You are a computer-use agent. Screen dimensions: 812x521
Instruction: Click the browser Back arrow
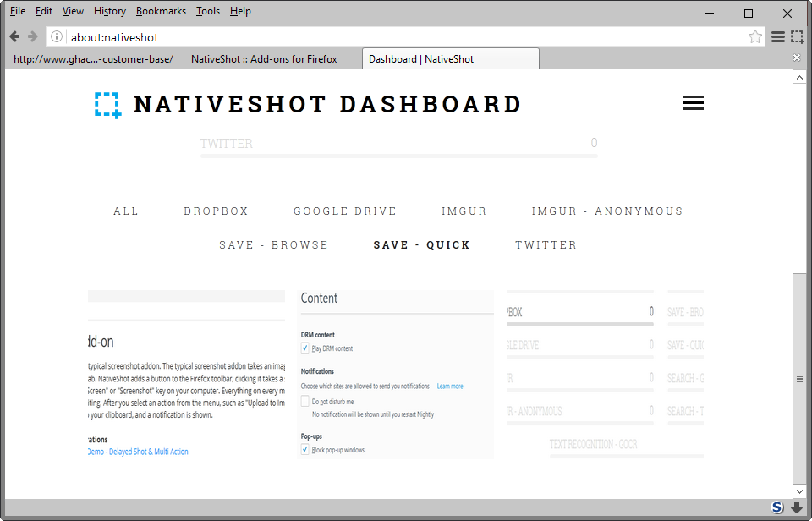14,36
